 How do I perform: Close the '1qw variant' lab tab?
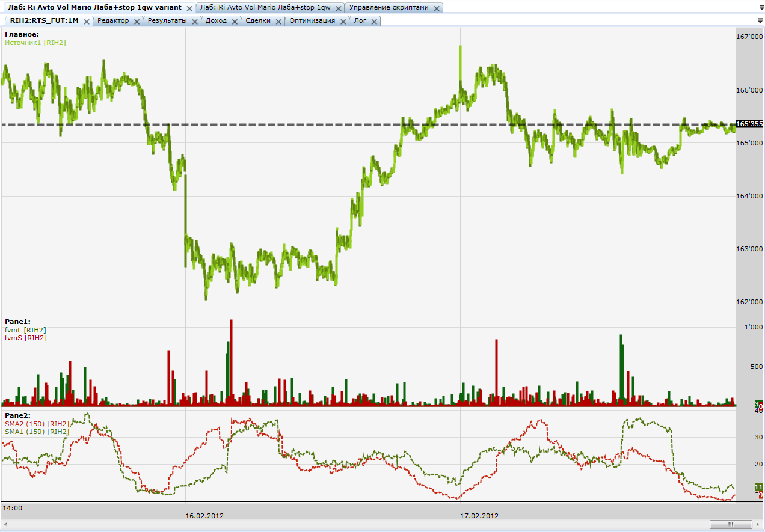(x=189, y=8)
